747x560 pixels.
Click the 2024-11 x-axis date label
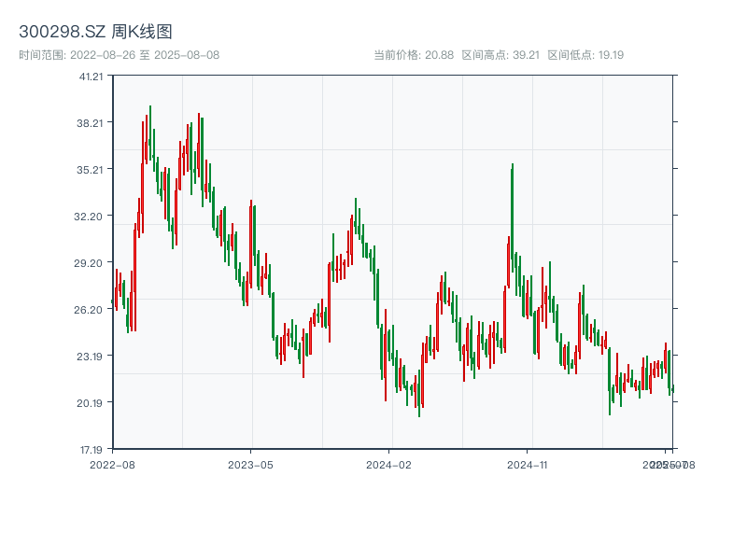pyautogui.click(x=527, y=464)
